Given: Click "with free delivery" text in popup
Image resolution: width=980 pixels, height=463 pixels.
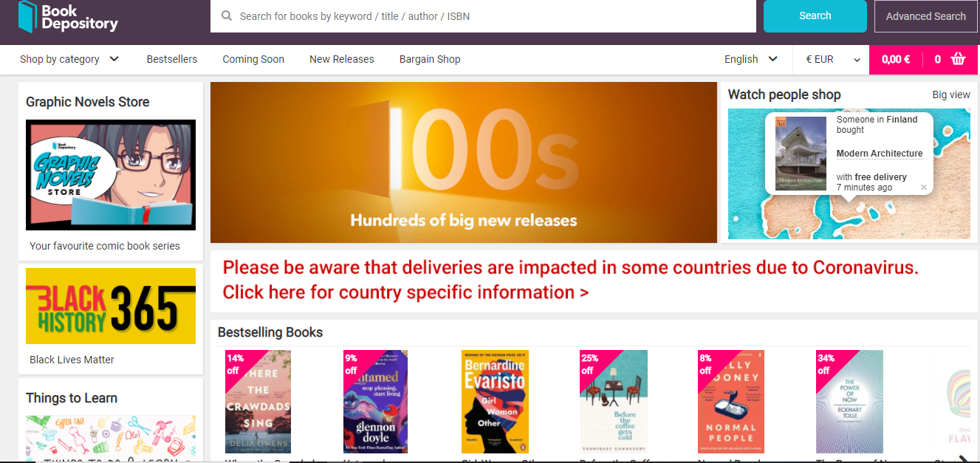Looking at the screenshot, I should [871, 177].
